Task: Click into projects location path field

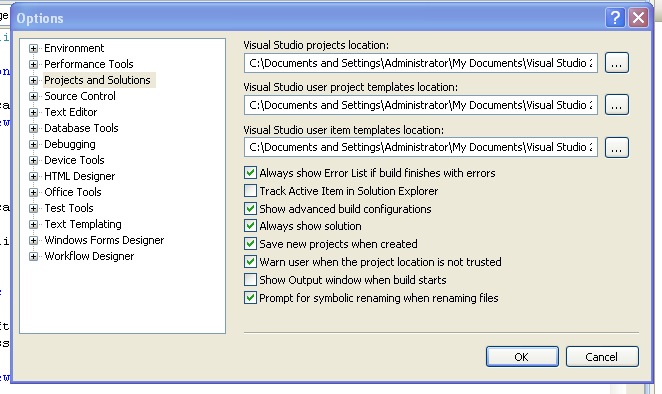Action: [421, 63]
